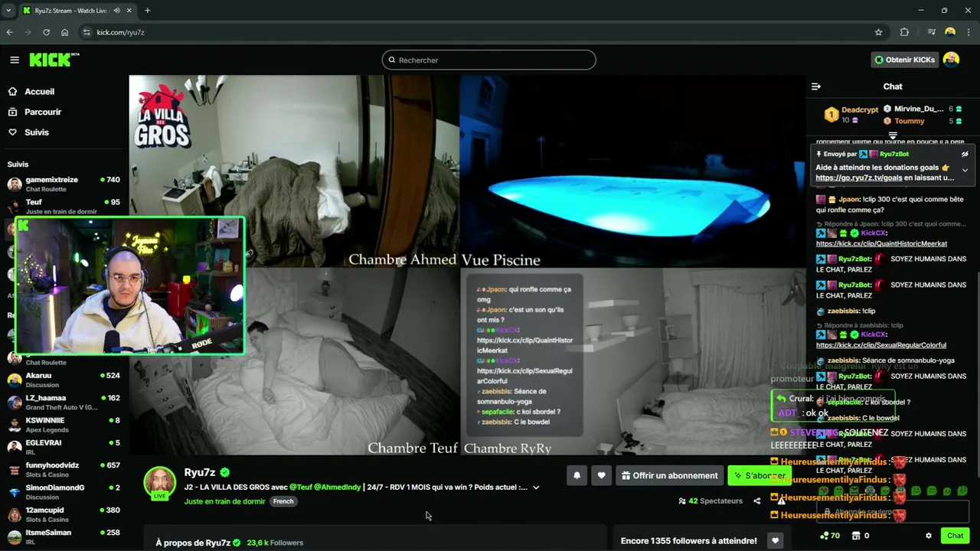
Task: Click the Obtenir KICKs button
Action: click(x=904, y=60)
